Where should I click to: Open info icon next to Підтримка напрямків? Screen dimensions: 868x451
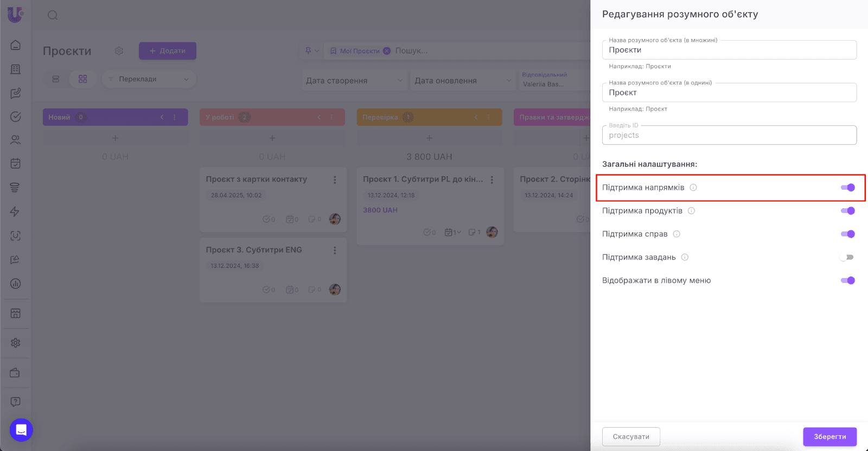(x=693, y=188)
